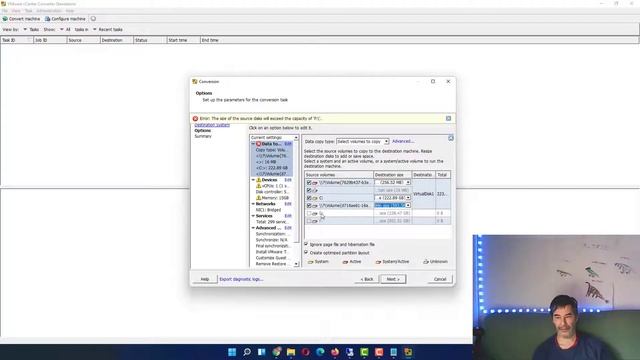Open Opera browser from taskbar
Screen dimensions: 640x360
[x=305, y=352]
